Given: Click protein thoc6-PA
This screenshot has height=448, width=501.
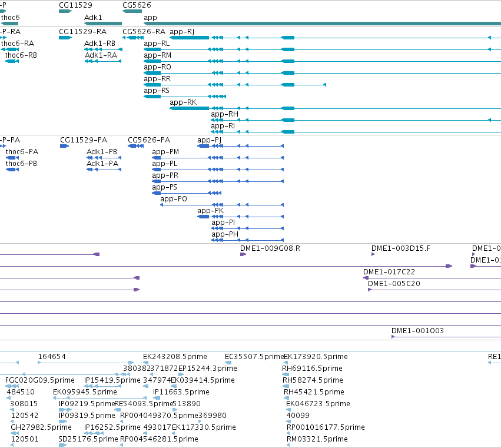Looking at the screenshot, I should (22, 152).
